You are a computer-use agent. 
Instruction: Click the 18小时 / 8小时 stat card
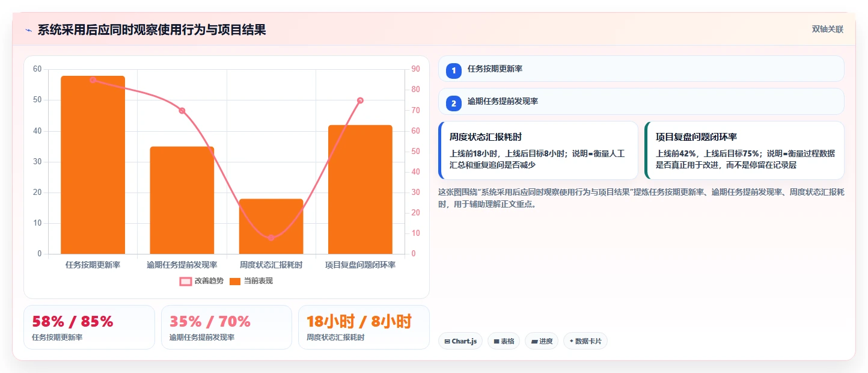[364, 327]
